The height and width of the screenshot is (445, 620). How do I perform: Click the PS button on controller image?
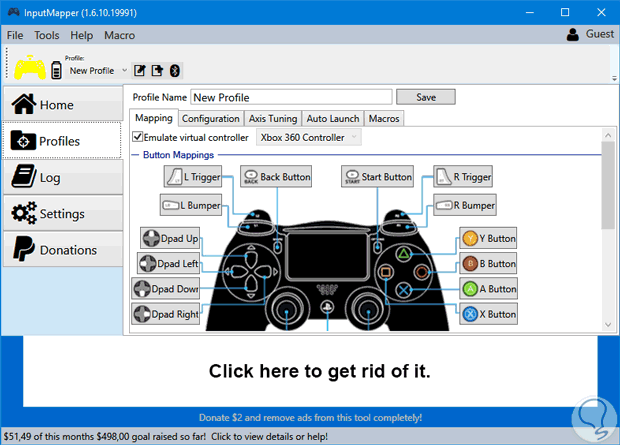click(x=327, y=307)
